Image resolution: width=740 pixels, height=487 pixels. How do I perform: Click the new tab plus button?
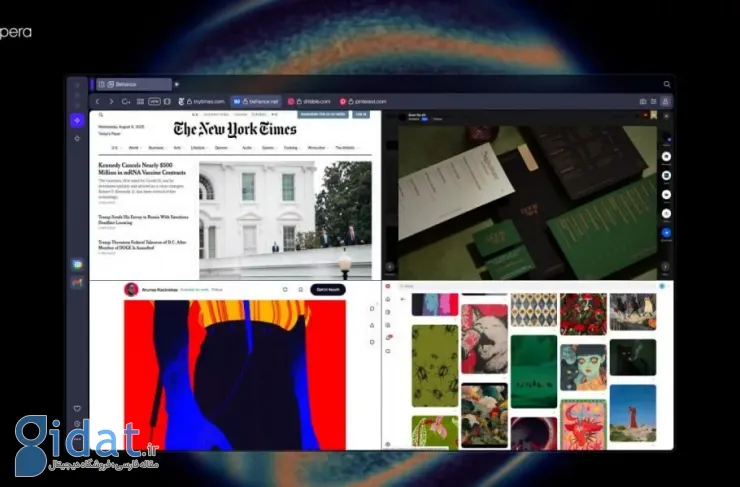[177, 84]
